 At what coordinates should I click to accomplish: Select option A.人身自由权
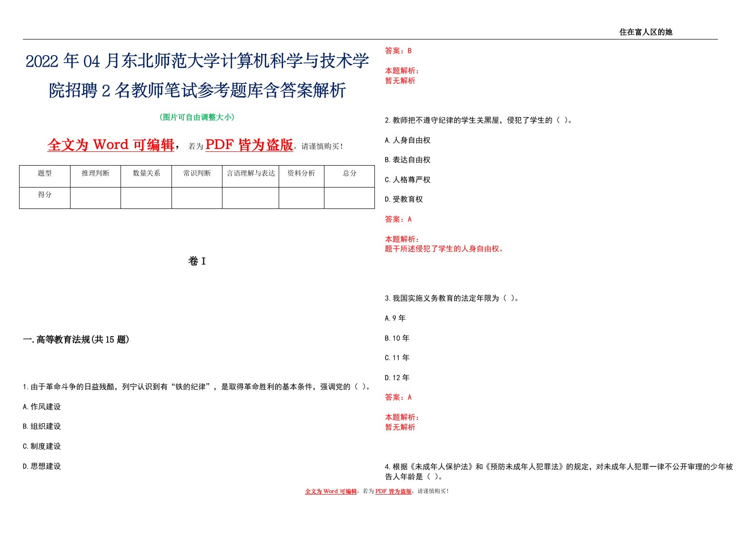[x=408, y=140]
